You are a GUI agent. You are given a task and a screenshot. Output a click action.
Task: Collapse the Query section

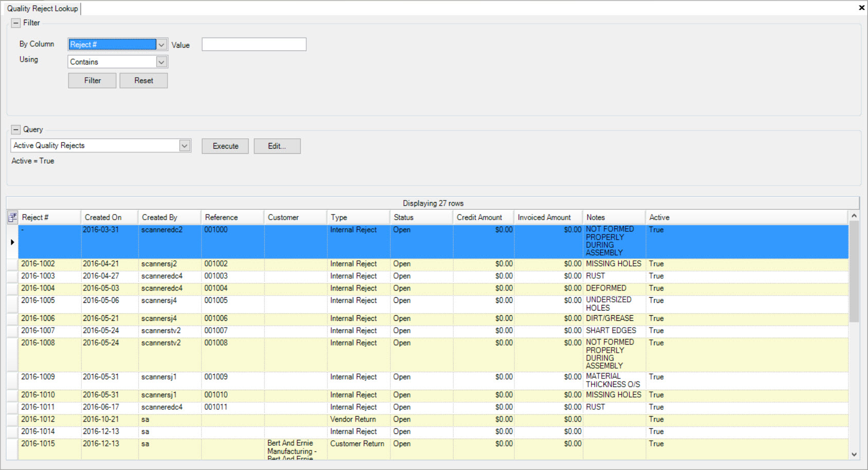pos(16,130)
